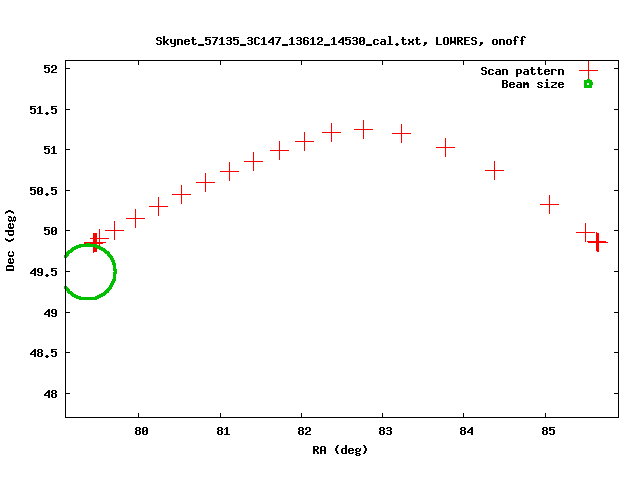Select the 'Scan pattern' legend label
Screen dimensions: 640x480
522,71
